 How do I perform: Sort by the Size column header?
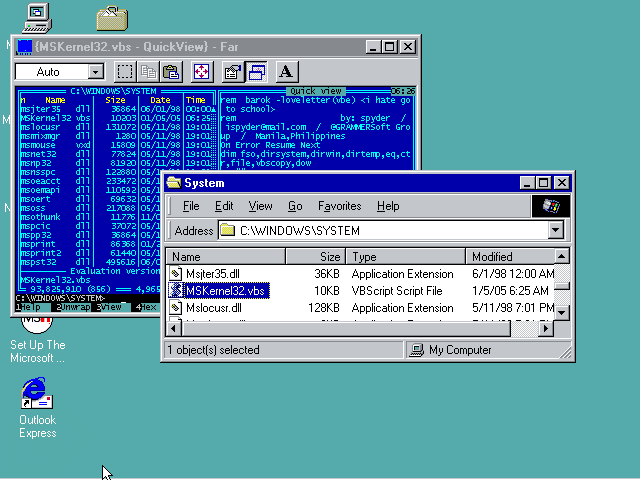[316, 257]
